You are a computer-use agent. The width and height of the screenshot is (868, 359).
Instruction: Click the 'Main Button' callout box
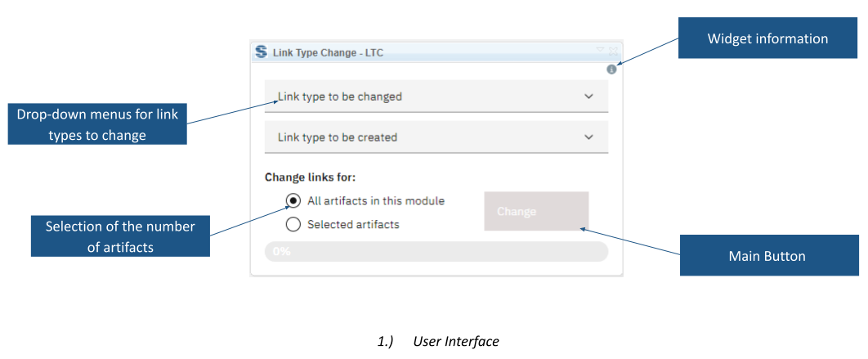(769, 255)
